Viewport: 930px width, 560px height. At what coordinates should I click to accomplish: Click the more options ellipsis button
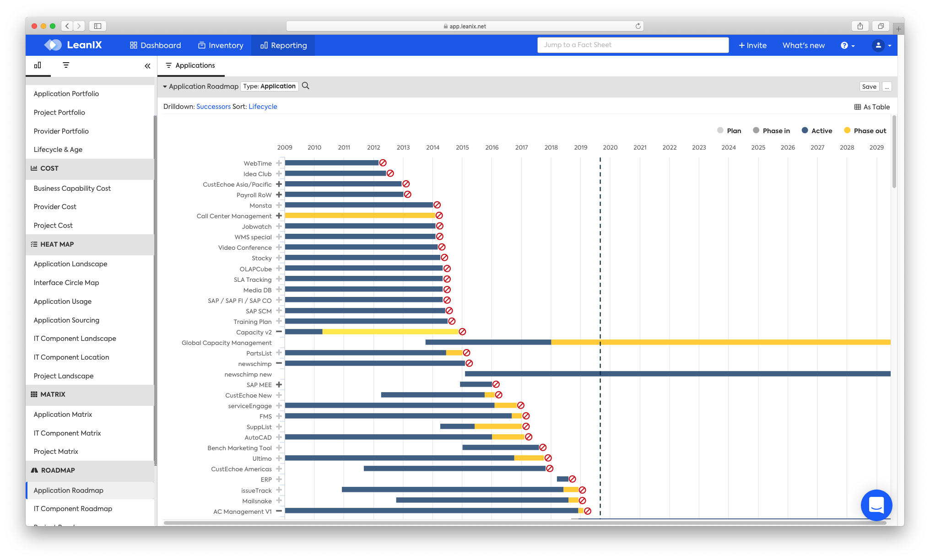(x=887, y=86)
